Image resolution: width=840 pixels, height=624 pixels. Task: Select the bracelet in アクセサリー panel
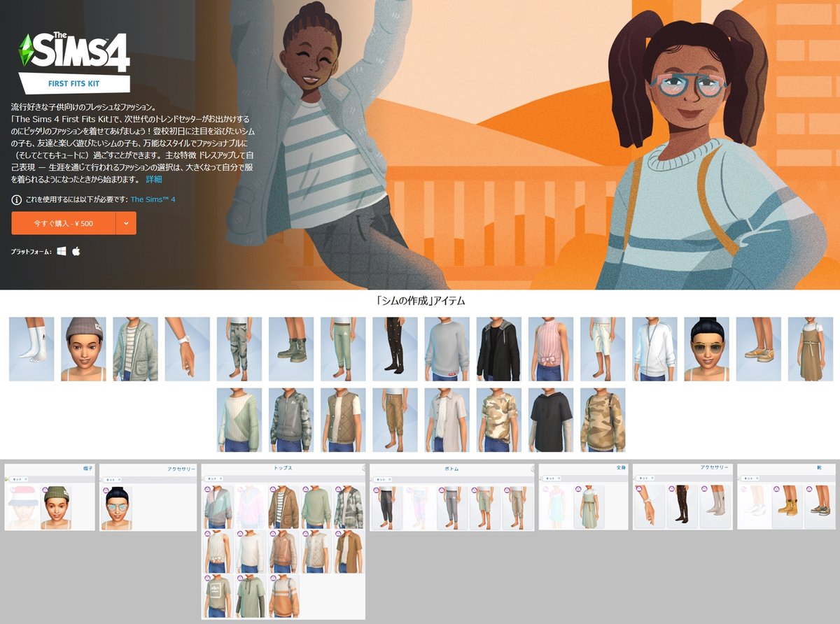pyautogui.click(x=650, y=506)
